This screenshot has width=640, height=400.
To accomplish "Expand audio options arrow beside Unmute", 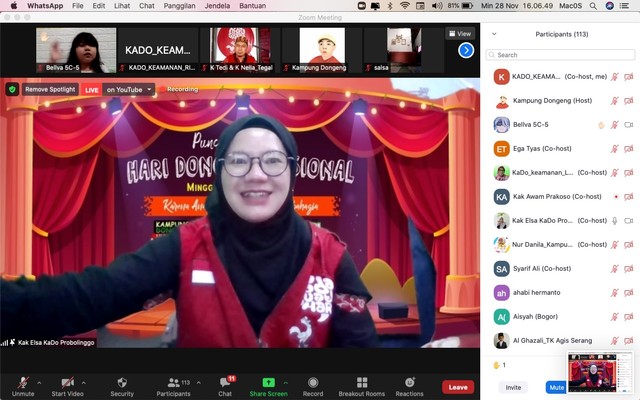I will tap(39, 383).
